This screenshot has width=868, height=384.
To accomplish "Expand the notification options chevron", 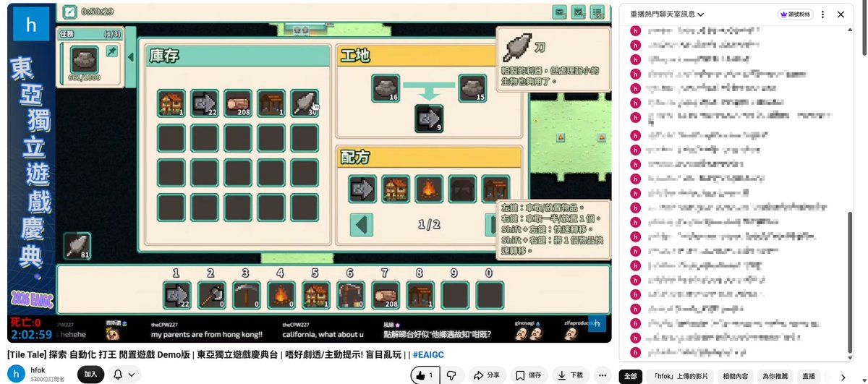I will click(132, 375).
